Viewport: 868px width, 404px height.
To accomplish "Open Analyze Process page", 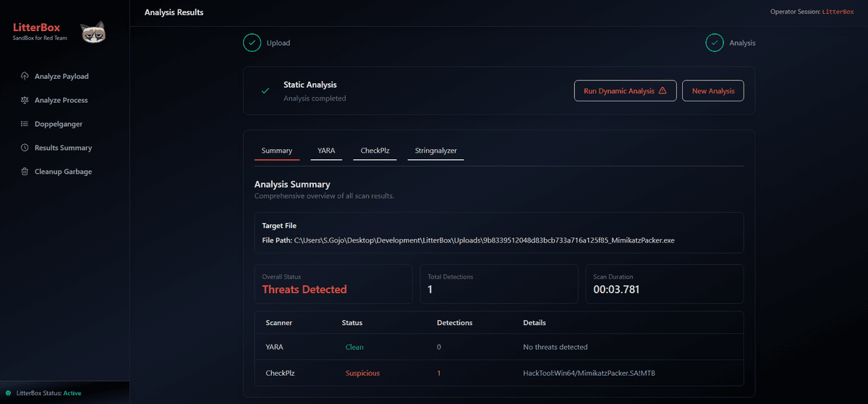I will [61, 100].
